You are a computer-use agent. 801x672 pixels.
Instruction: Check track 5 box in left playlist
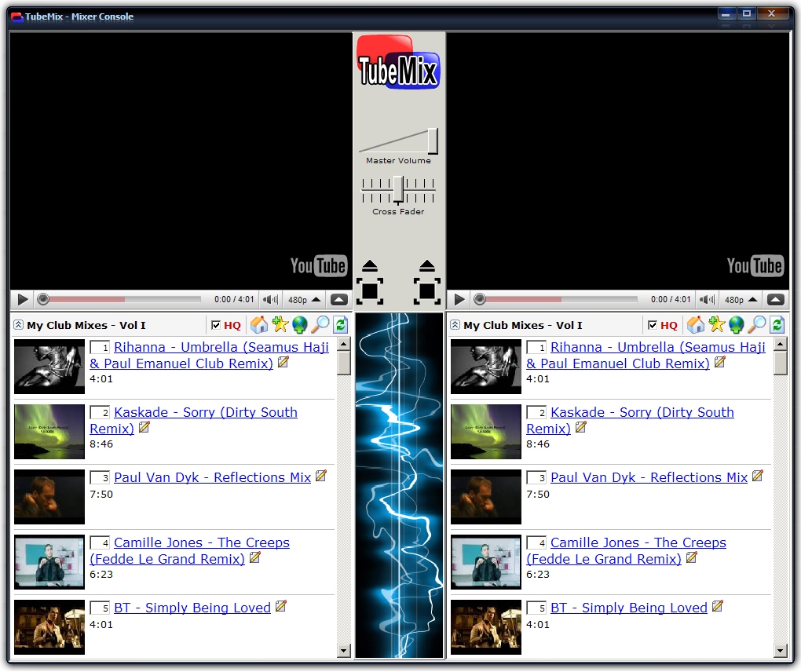tap(100, 608)
